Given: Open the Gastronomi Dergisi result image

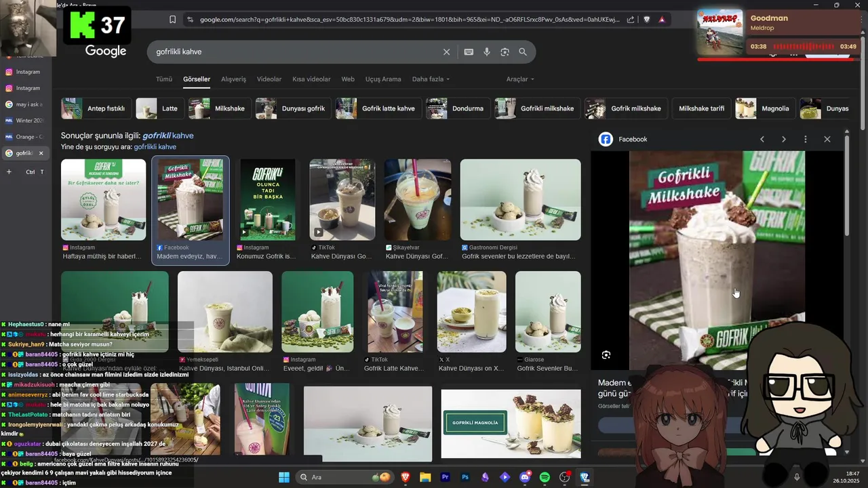Looking at the screenshot, I should [x=520, y=200].
